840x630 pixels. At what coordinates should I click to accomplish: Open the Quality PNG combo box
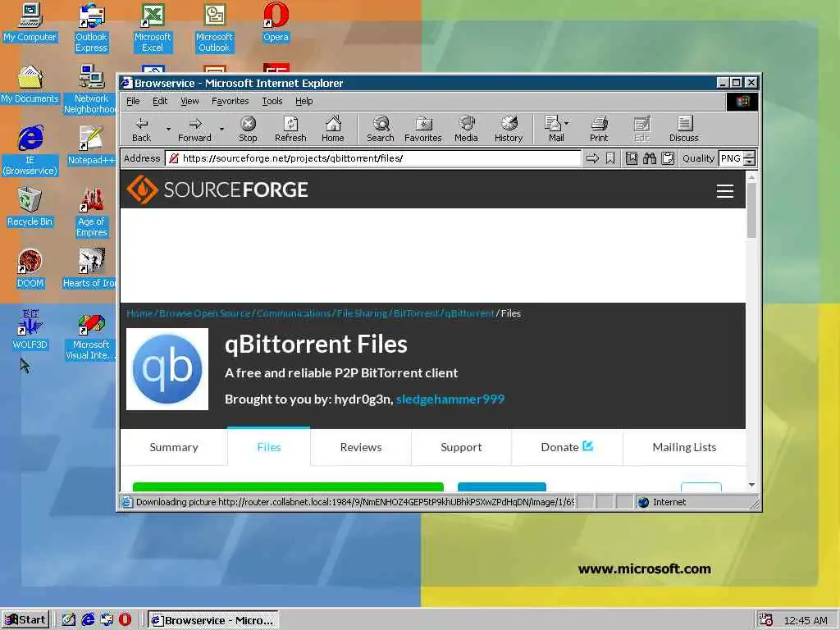click(x=737, y=158)
